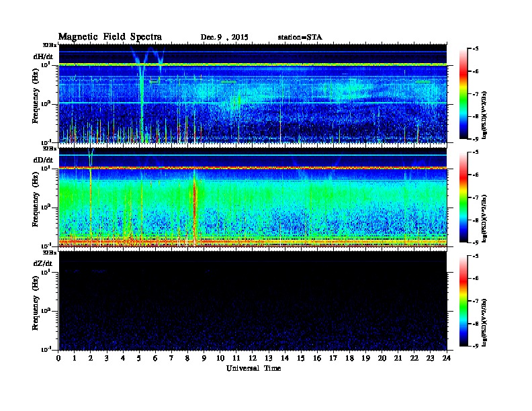Viewport: 532px width, 411px height.
Task: Click the "Magnetic Field Spectra" title
Action: [x=110, y=37]
